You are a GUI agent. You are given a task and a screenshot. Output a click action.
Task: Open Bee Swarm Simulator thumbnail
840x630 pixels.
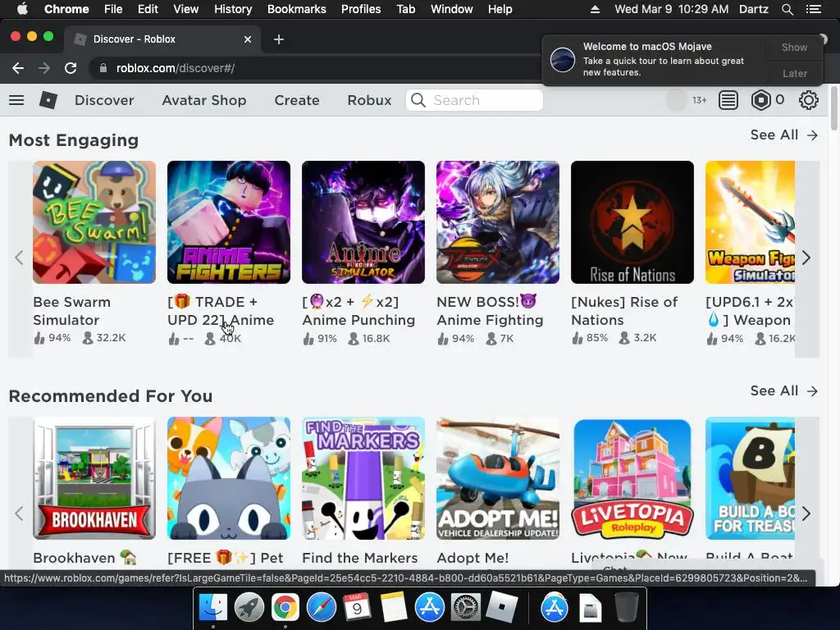[94, 222]
